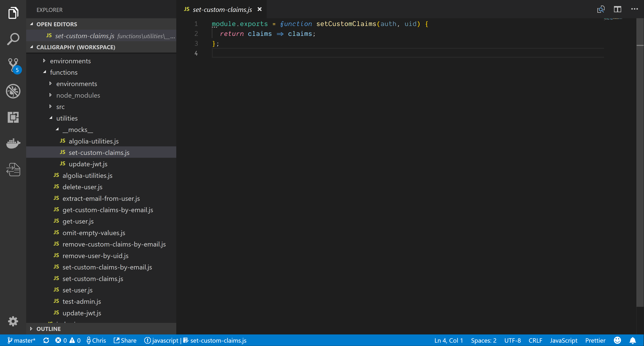Click the editor minimap preview
Viewport: 644px width, 346px height.
(x=613, y=19)
